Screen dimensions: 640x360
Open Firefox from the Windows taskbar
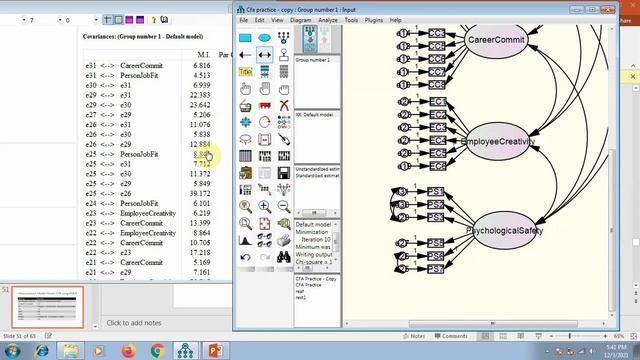(128, 351)
